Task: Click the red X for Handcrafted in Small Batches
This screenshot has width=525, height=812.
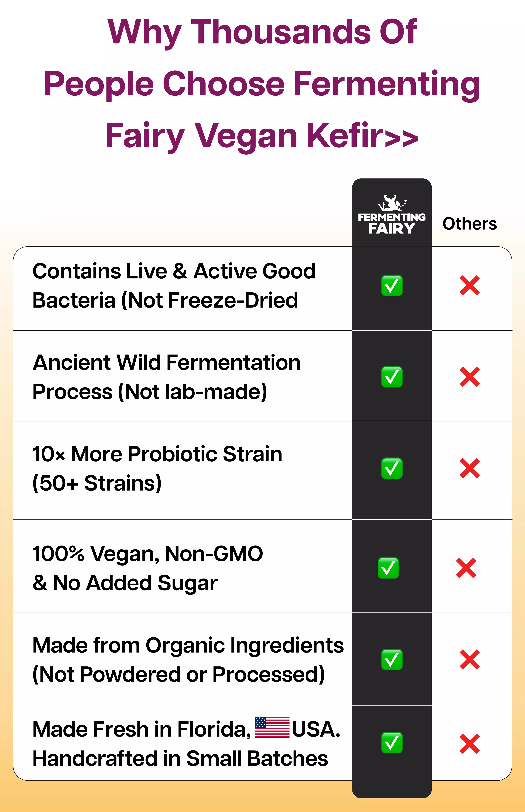Action: 470,744
